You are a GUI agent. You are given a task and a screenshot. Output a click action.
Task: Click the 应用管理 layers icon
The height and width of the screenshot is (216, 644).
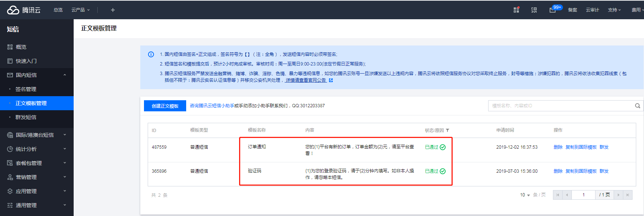click(x=10, y=191)
